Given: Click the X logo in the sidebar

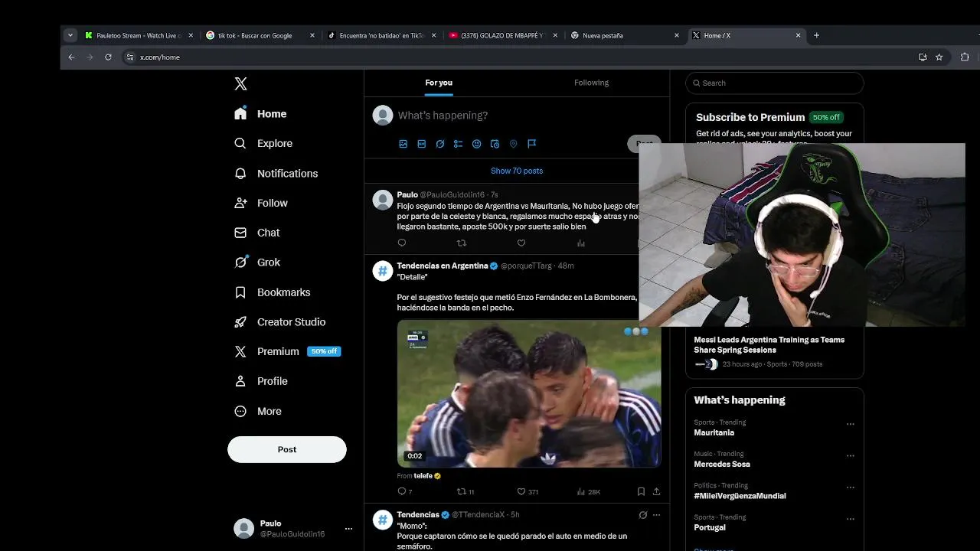Looking at the screenshot, I should pos(240,84).
